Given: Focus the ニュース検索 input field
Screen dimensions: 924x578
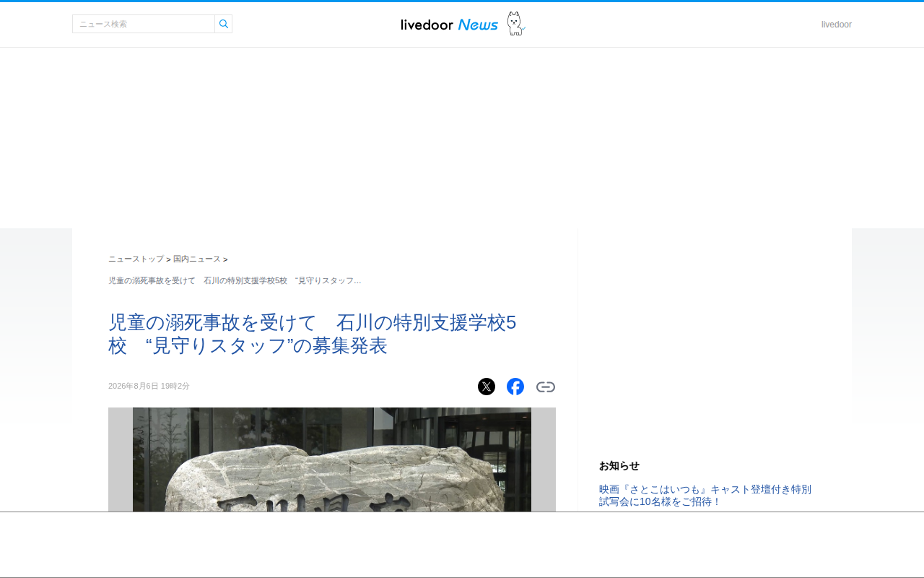Looking at the screenshot, I should coord(144,24).
